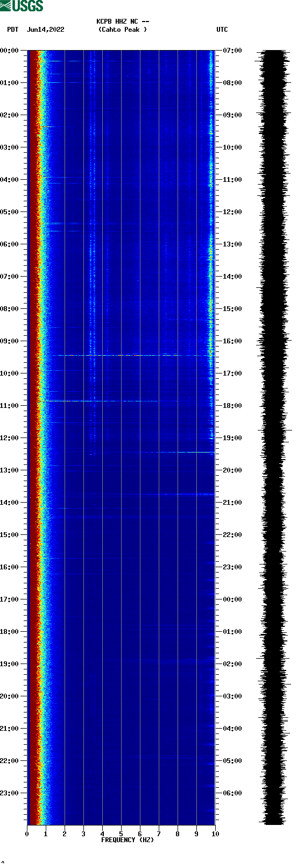The width and height of the screenshot is (297, 868).
Task: Click the '16:00' UTC time label
Action: [x=232, y=341]
